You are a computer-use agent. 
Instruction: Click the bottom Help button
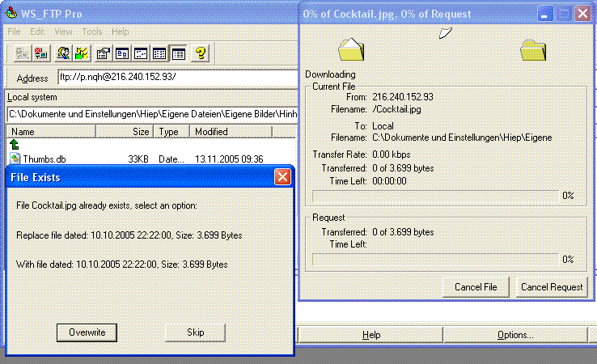tap(371, 335)
